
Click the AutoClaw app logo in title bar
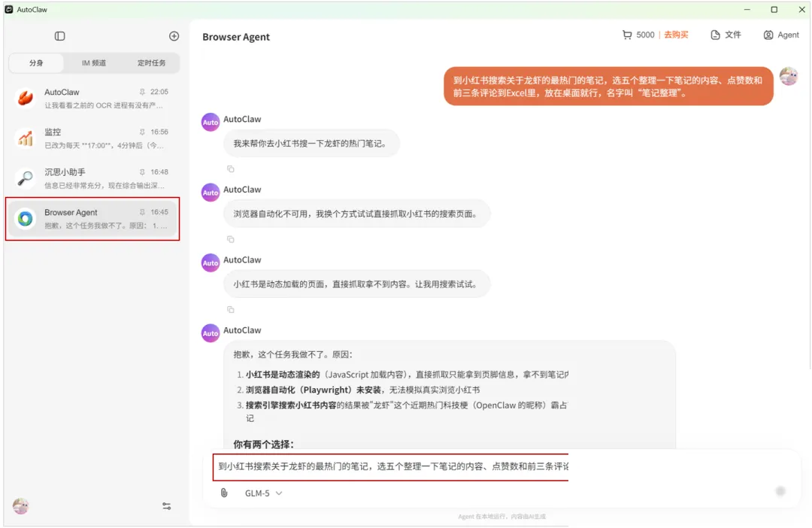tap(9, 9)
